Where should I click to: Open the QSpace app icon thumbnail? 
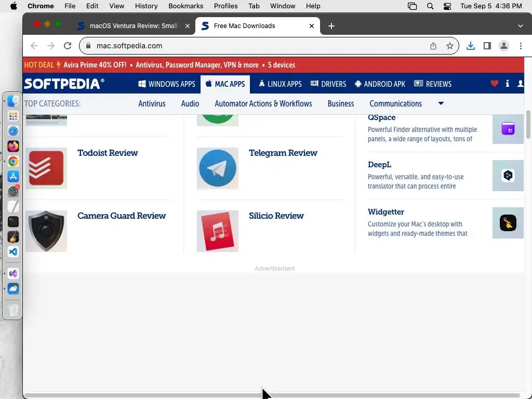click(508, 129)
